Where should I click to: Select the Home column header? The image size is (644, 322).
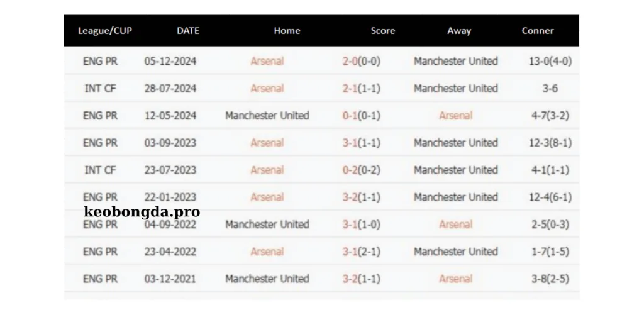[287, 31]
